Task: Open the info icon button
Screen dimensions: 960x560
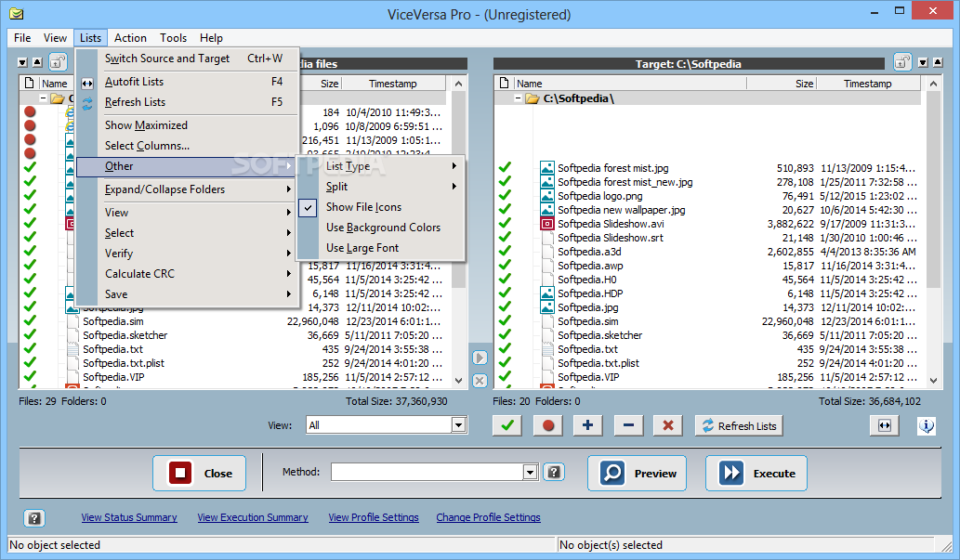Action: point(927,425)
